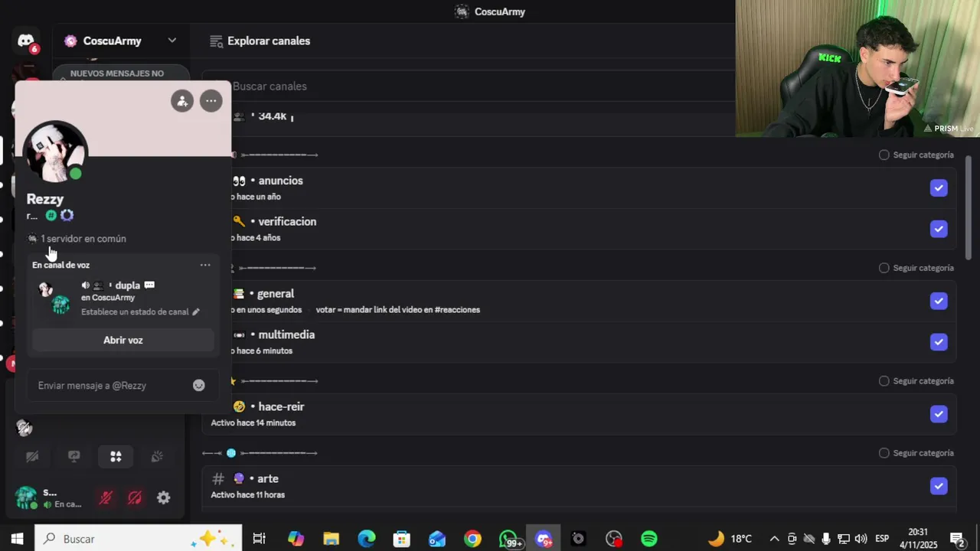Viewport: 980px width, 551px height.
Task: Open NUEVOS MENSAJES NO leídos banner
Action: [x=121, y=73]
